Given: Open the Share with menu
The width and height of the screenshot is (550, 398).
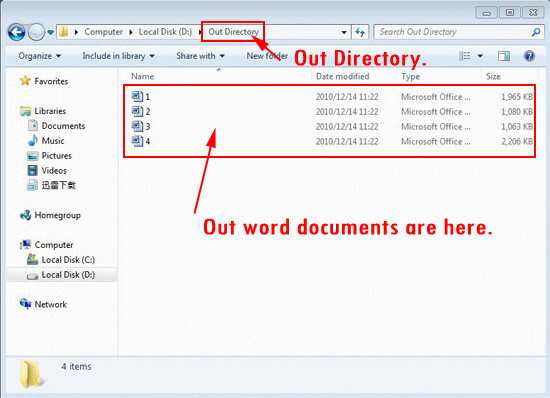Looking at the screenshot, I should [x=200, y=56].
